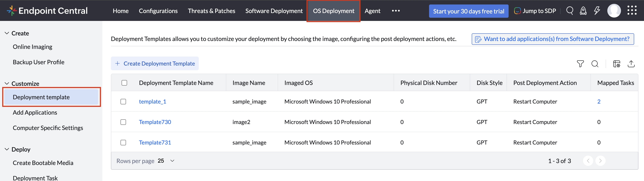
Task: Tick the select-all header checkbox
Action: 124,83
